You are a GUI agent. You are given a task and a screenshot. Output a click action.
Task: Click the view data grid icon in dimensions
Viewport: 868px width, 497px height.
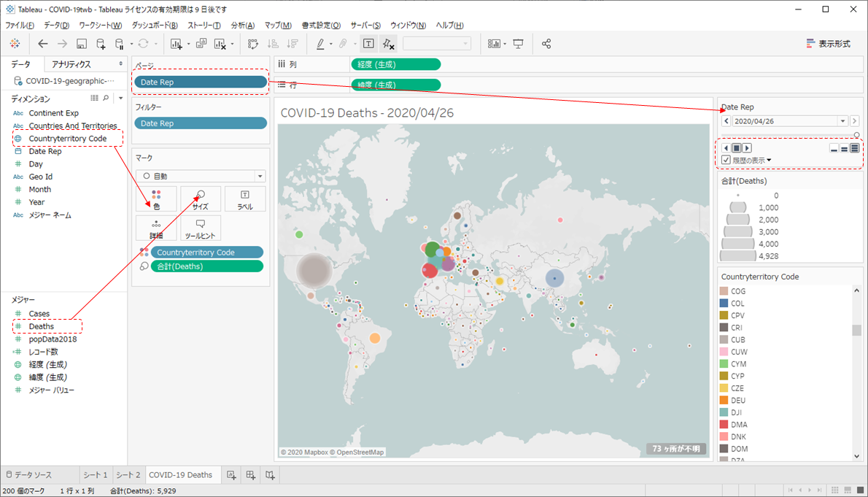tap(95, 98)
